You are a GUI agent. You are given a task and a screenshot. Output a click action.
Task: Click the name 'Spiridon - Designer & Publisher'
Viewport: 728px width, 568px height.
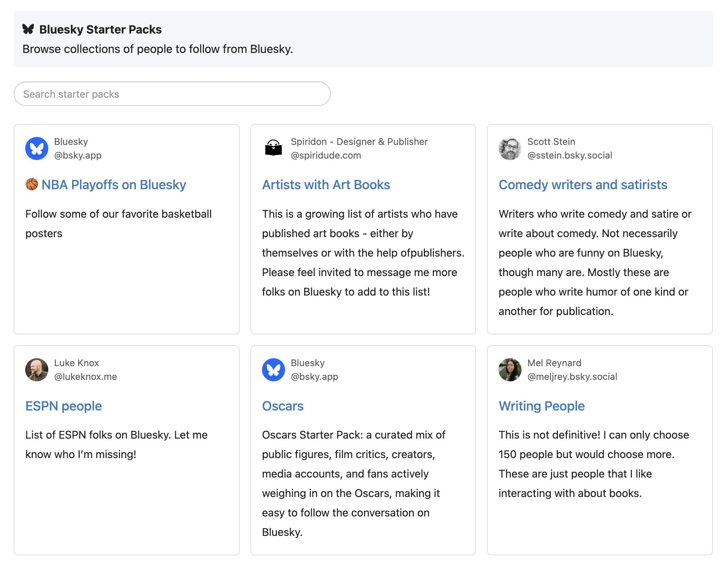point(359,142)
